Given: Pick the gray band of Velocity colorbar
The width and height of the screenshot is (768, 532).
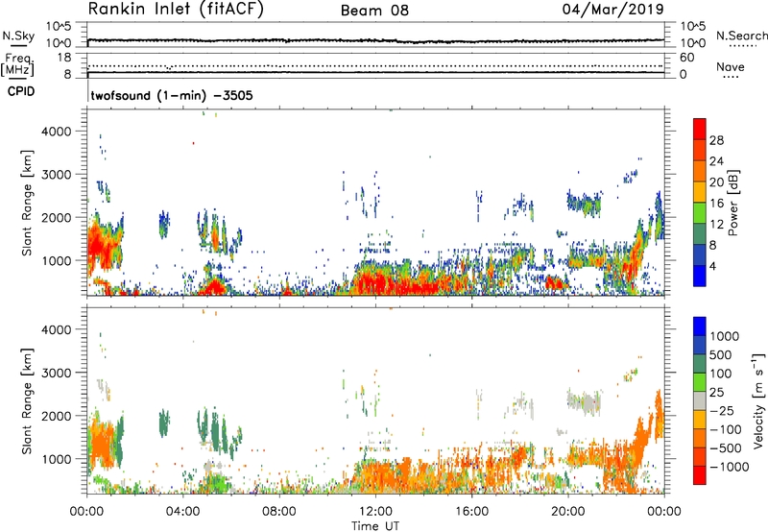Looking at the screenshot, I should [x=700, y=400].
